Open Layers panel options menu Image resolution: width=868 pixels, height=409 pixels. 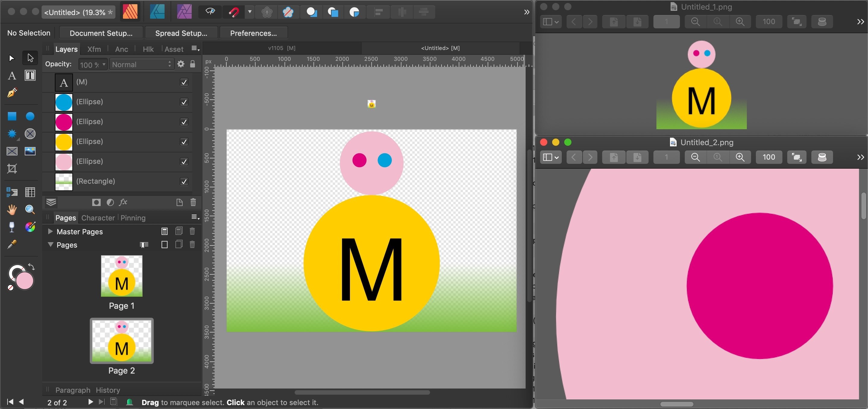pyautogui.click(x=195, y=48)
